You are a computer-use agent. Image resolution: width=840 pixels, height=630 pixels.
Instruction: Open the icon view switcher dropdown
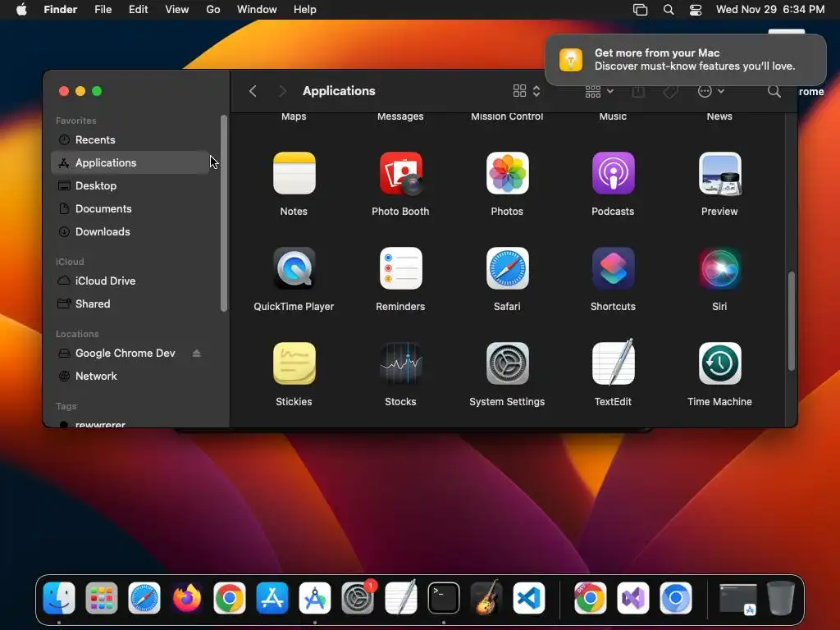527,91
